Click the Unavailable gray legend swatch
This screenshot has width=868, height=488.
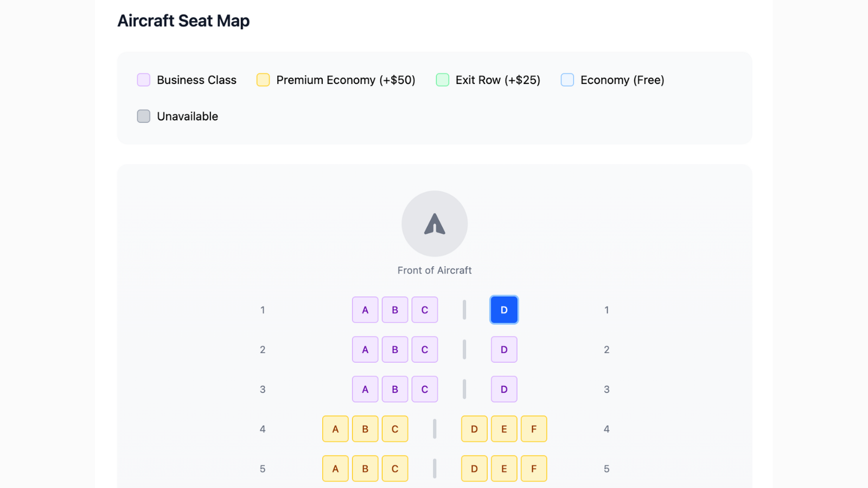point(144,116)
